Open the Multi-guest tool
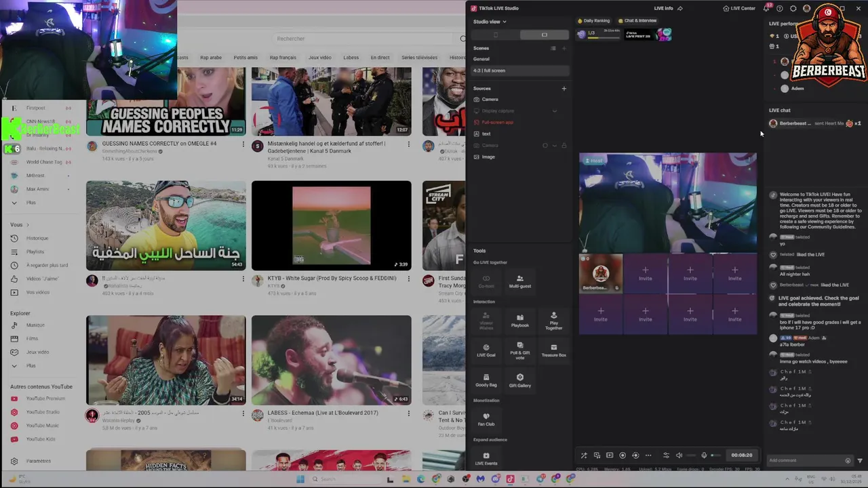This screenshot has width=868, height=488. tap(520, 281)
